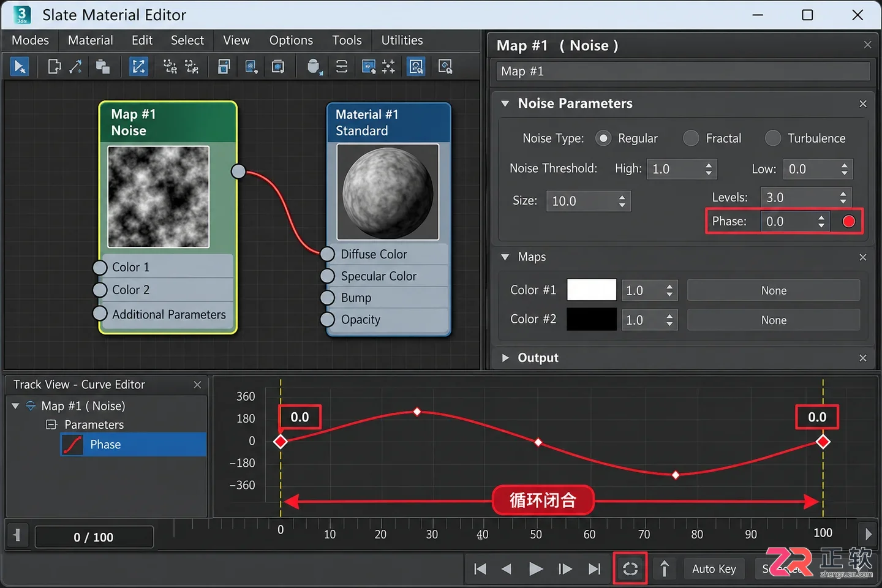Click the Map #1 name input field
This screenshot has width=882, height=588.
pos(683,71)
